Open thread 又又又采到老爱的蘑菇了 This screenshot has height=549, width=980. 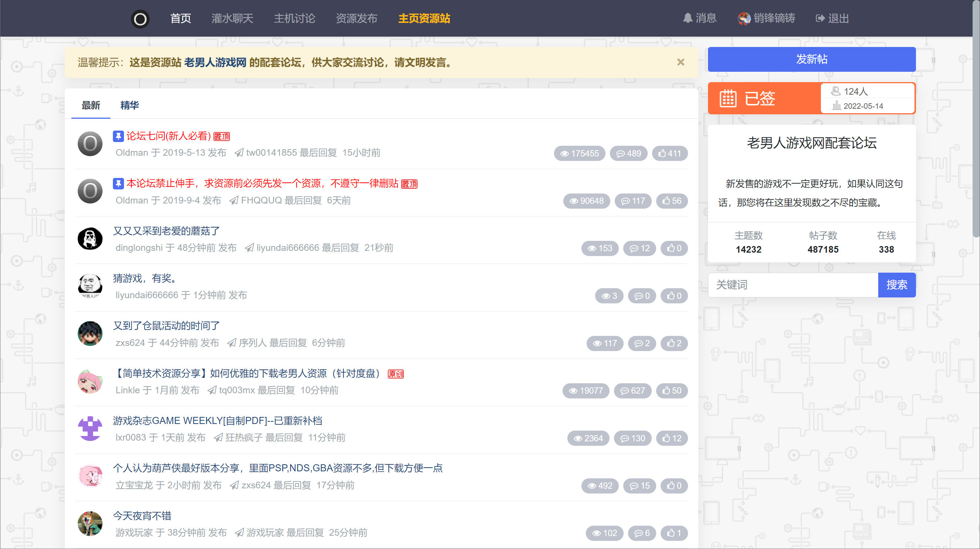point(166,231)
